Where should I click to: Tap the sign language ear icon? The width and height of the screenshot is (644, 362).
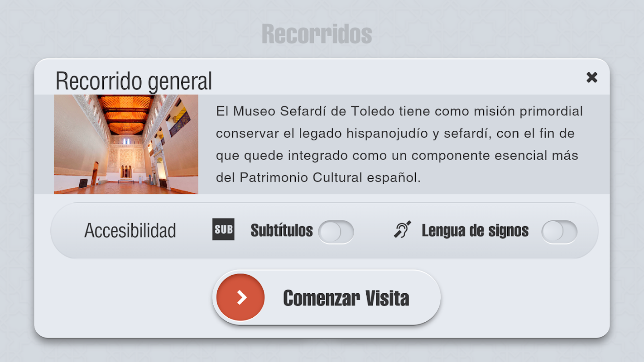click(402, 230)
